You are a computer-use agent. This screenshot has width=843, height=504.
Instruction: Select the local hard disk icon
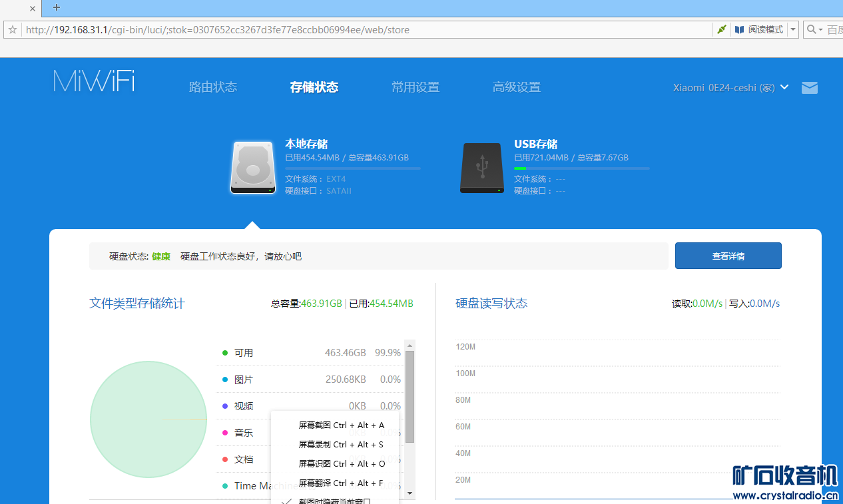click(253, 168)
